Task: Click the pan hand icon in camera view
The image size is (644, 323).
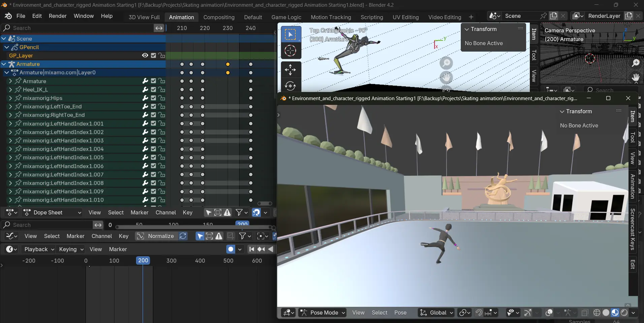Action: click(x=636, y=78)
